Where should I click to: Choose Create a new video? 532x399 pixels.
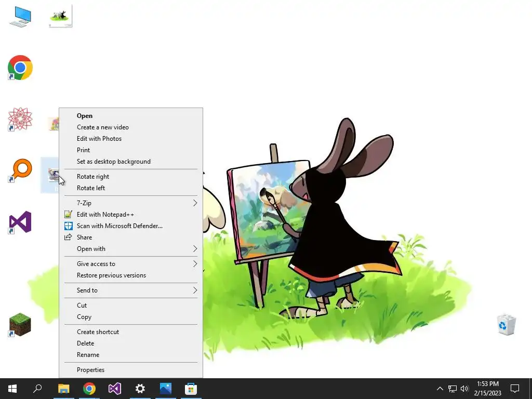[130, 127]
